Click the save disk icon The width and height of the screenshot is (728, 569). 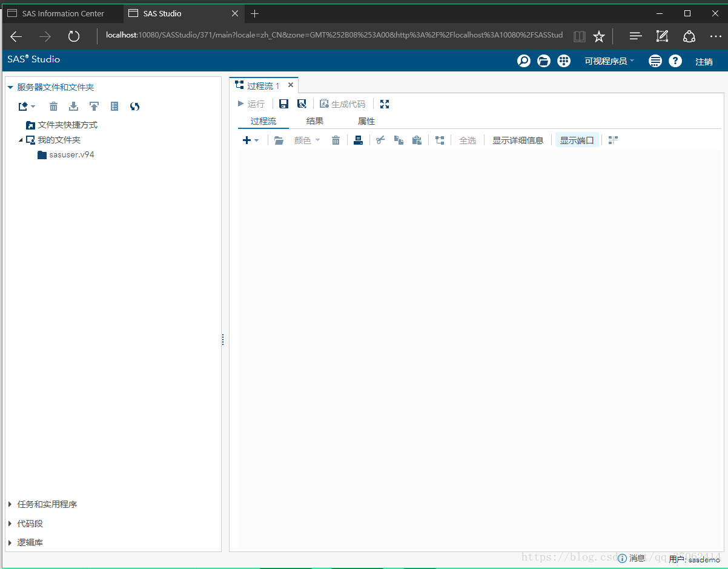pos(283,104)
